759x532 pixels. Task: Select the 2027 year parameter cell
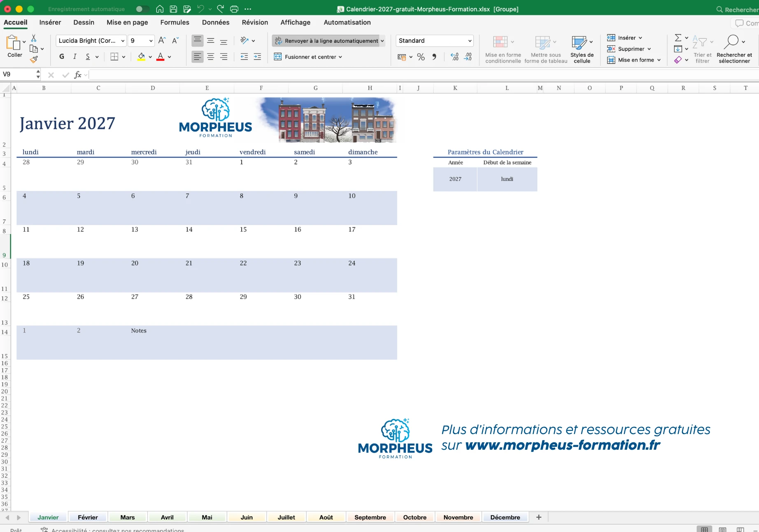click(x=455, y=179)
